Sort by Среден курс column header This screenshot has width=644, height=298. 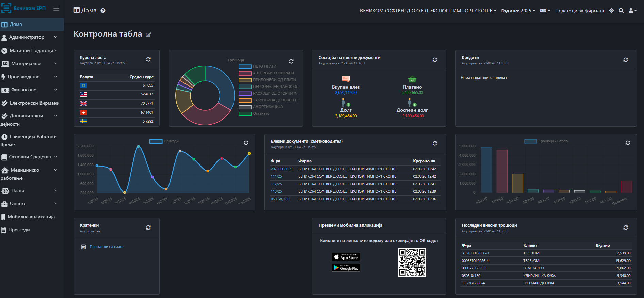[141, 77]
